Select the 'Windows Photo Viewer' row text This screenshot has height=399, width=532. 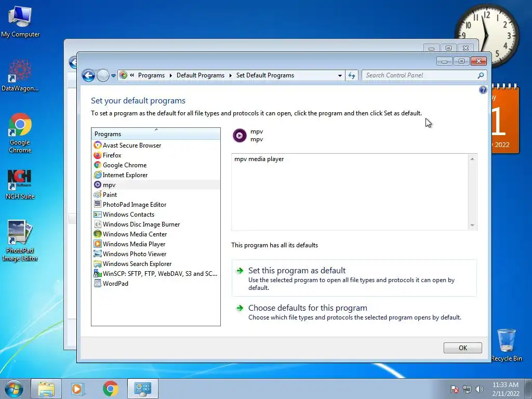click(135, 254)
